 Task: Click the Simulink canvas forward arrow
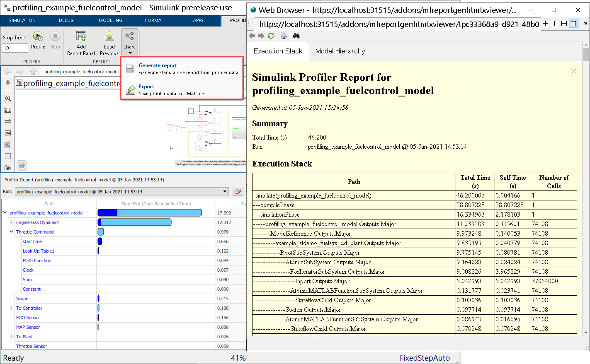(20, 72)
